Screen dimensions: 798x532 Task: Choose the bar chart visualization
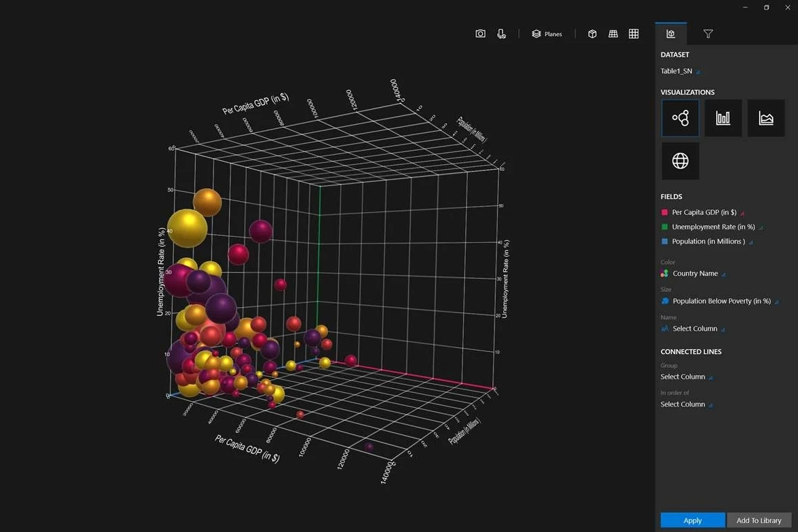723,118
